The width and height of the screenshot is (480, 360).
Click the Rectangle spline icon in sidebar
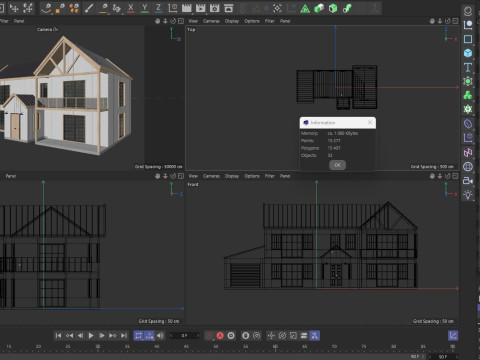tap(468, 39)
